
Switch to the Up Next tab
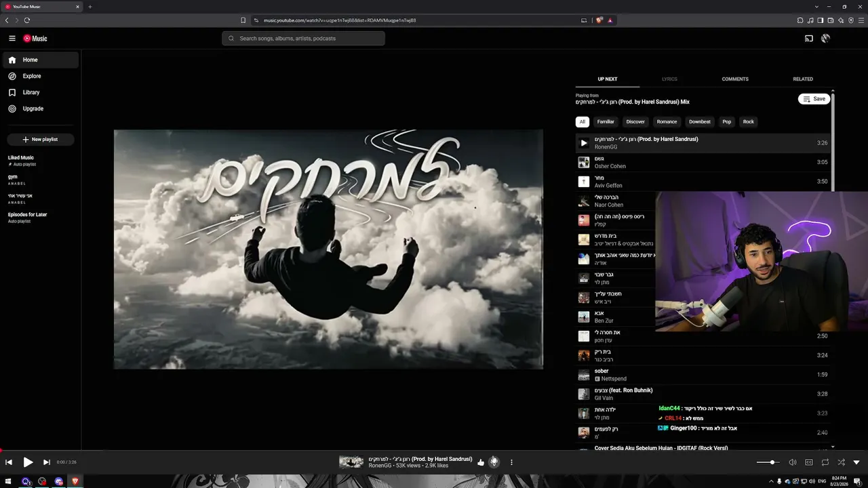click(x=608, y=79)
